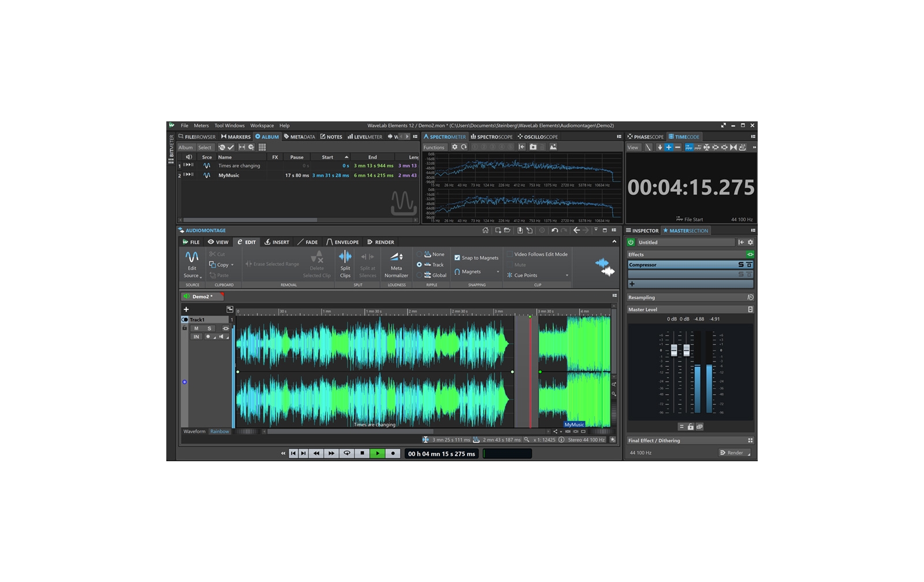This screenshot has height=582, width=924.
Task: Click the transport time display field
Action: coord(441,454)
